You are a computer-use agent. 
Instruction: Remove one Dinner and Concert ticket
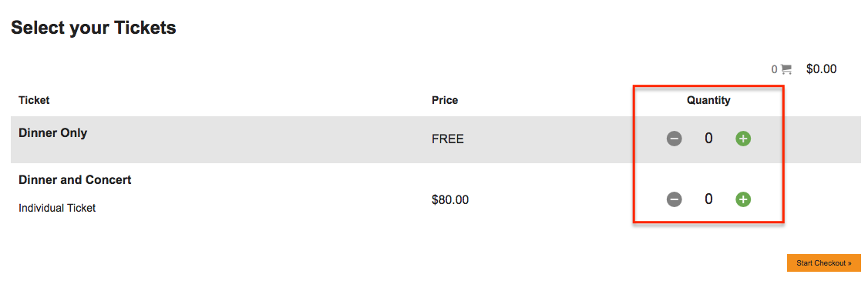pyautogui.click(x=675, y=199)
